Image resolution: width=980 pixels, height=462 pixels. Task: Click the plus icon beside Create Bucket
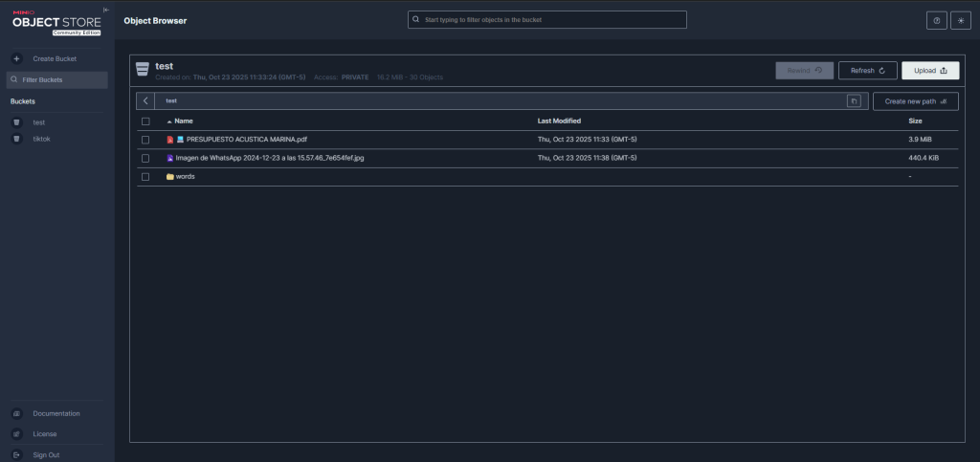(16, 58)
